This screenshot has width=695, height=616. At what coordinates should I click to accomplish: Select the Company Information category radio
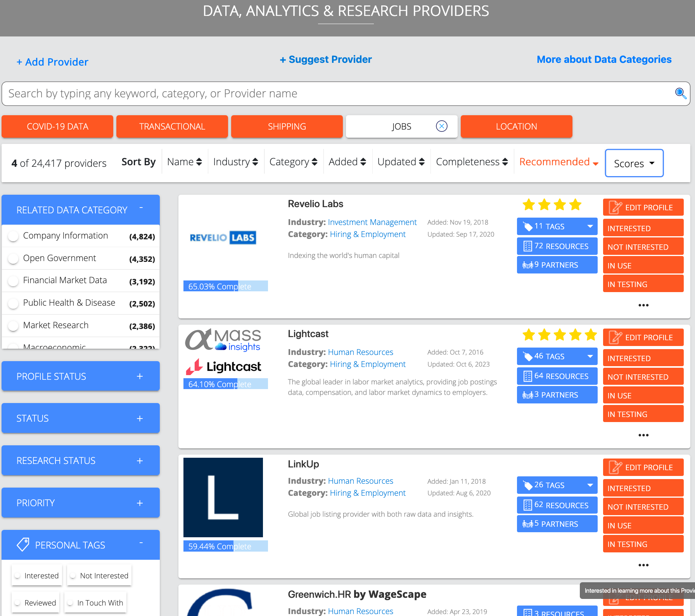13,236
